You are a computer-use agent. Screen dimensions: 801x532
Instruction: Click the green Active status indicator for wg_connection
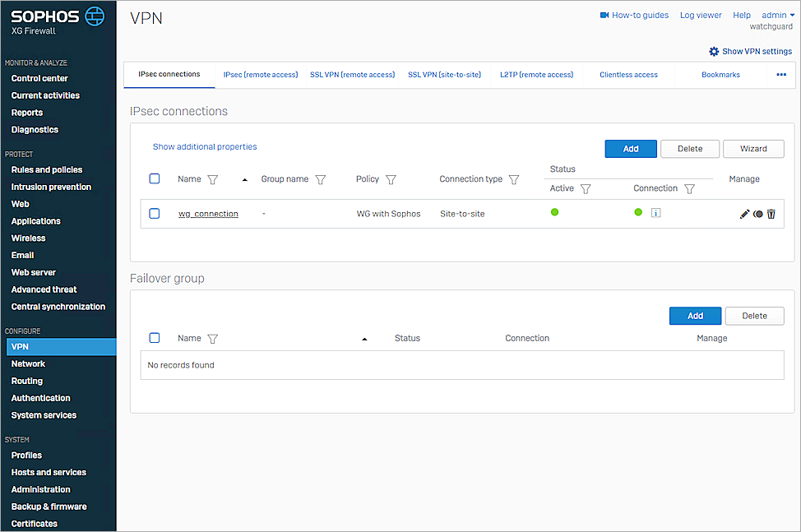tap(555, 212)
